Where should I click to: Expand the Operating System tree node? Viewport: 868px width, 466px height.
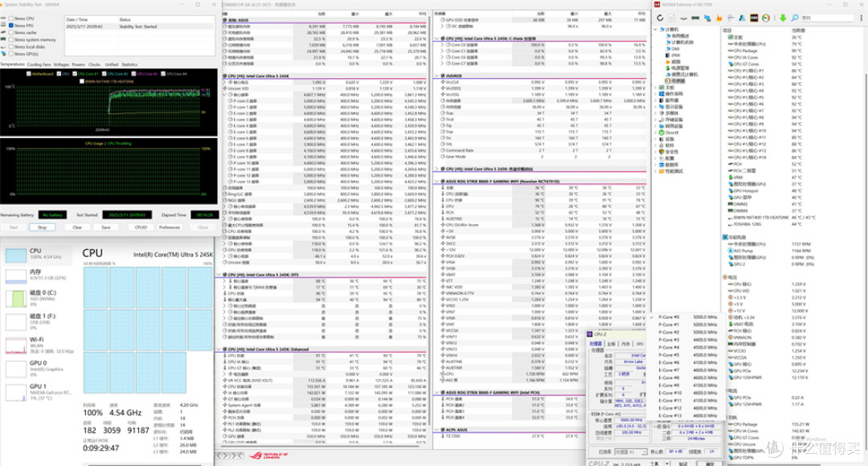[656, 94]
